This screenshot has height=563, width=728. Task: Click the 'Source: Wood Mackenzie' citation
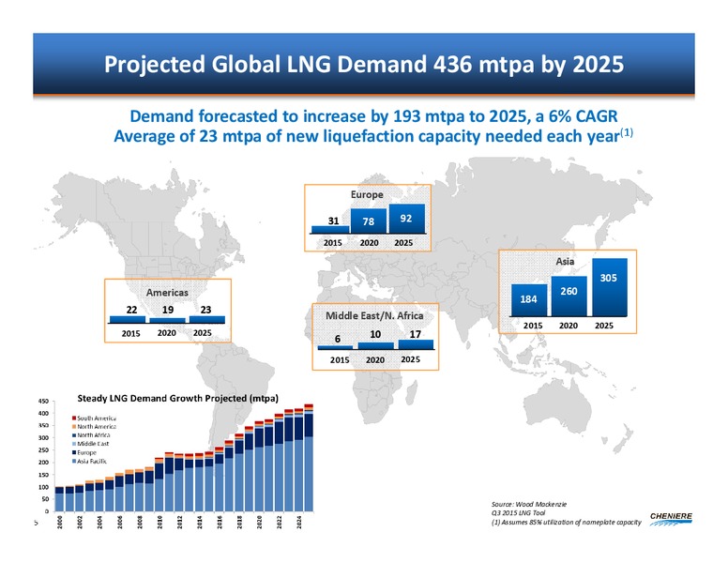tap(529, 505)
